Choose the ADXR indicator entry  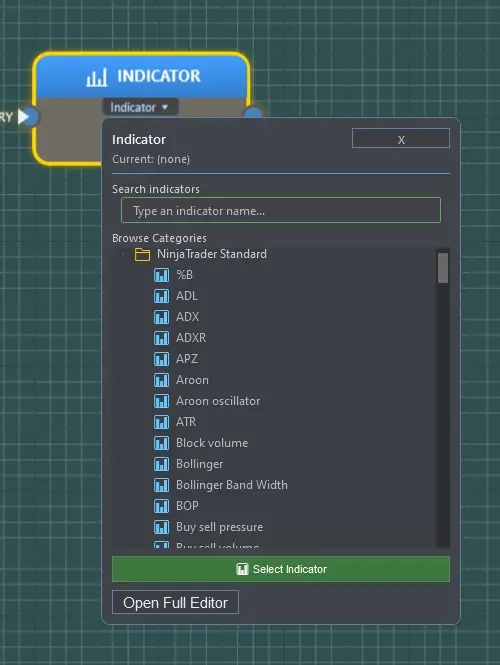pos(191,338)
